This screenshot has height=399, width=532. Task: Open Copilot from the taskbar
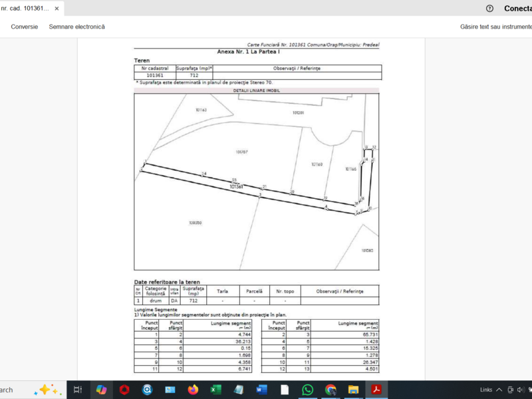101,390
